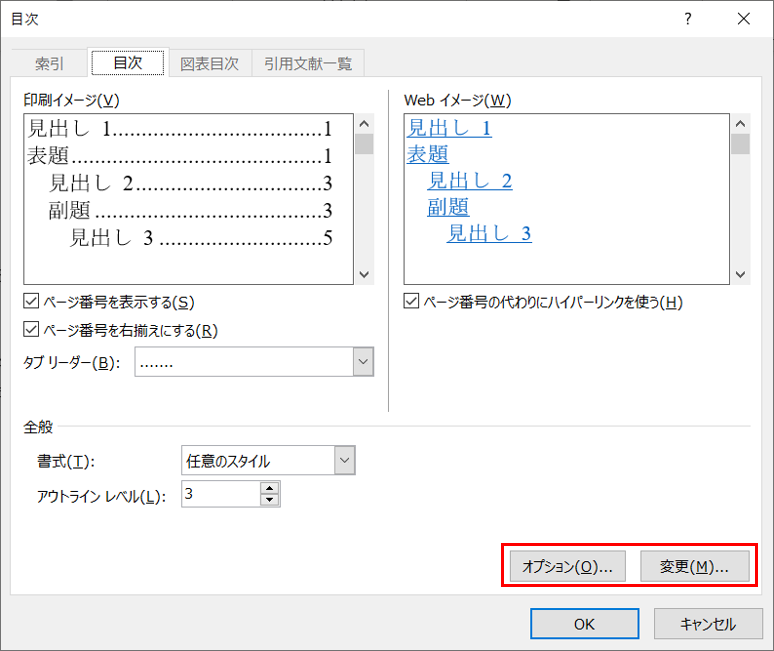Click the 副題 link in Web preview
The width and height of the screenshot is (774, 651).
(x=448, y=207)
